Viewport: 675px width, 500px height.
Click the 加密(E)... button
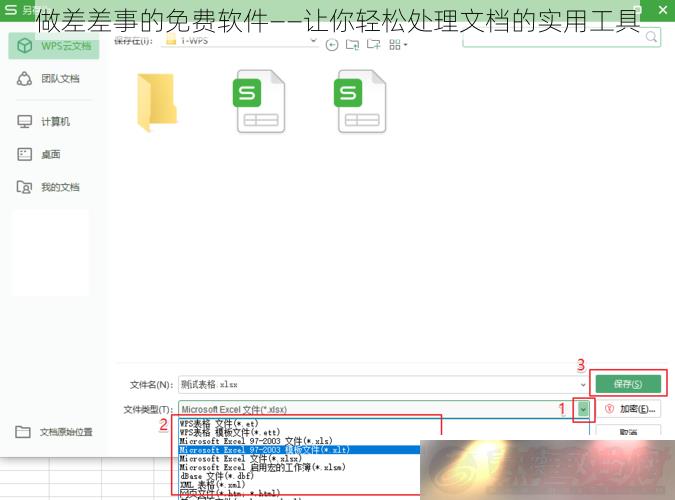629,409
